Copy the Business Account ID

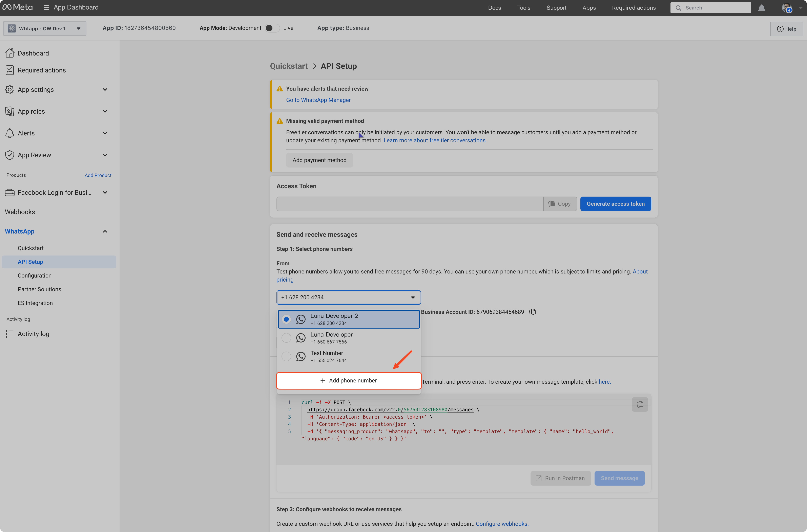532,312
